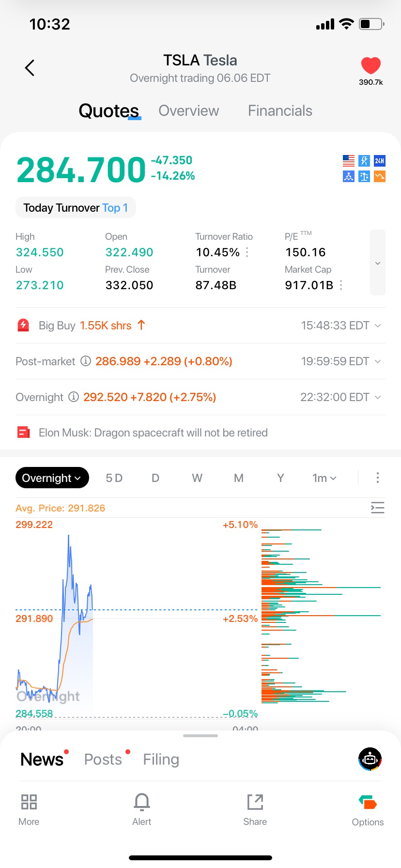
Task: Tap the Big Buy alert icon
Action: [x=23, y=325]
